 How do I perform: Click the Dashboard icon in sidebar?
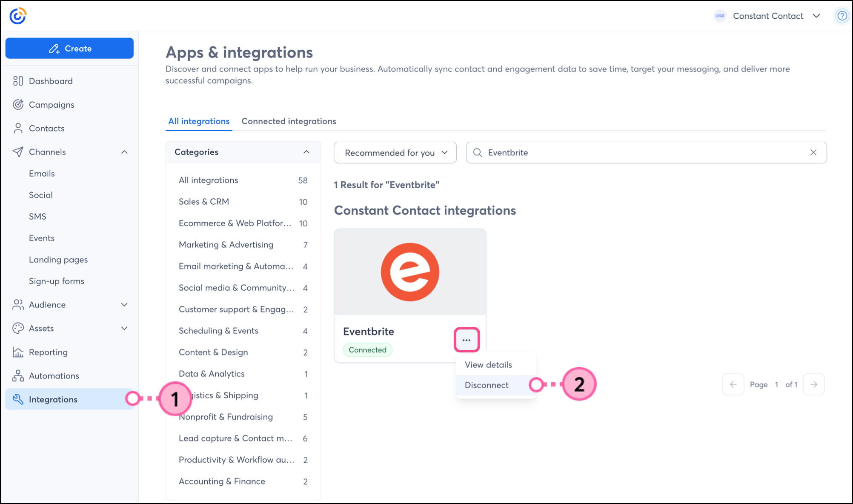pyautogui.click(x=18, y=81)
